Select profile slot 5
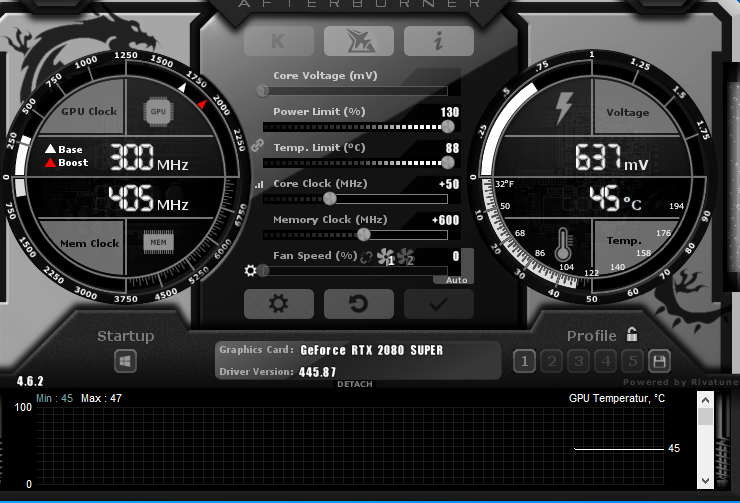Viewport: 740px width, 503px height. (633, 361)
